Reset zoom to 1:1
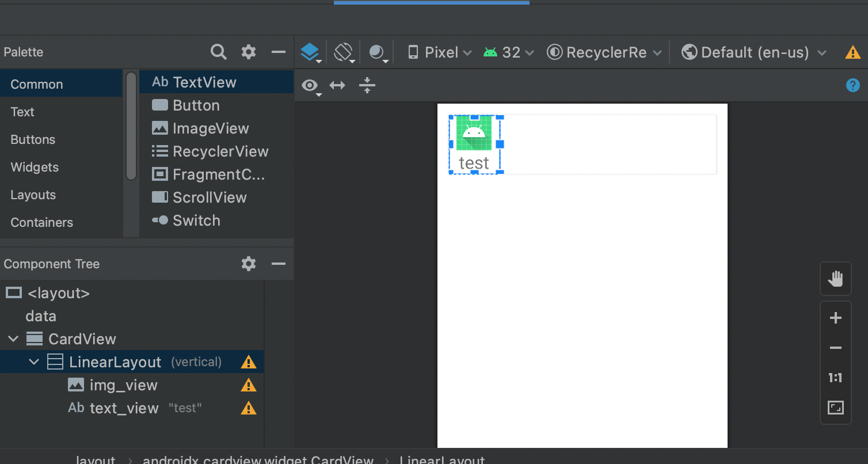868x464 pixels. coord(835,378)
